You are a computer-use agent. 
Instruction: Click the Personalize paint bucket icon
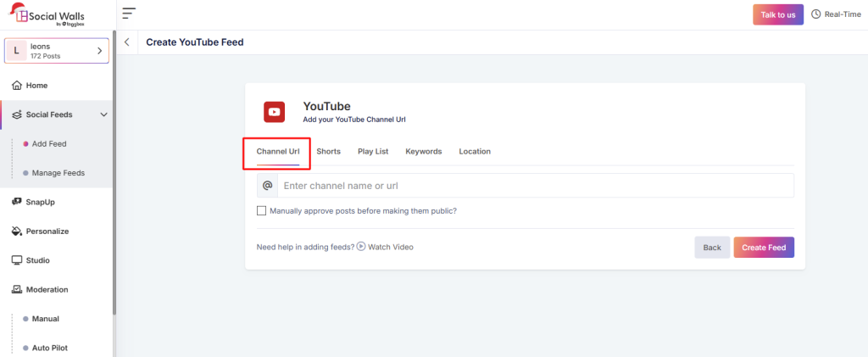click(17, 231)
